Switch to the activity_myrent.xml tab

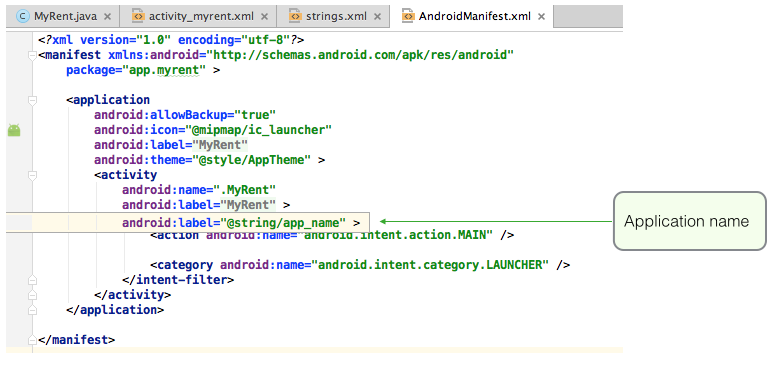tap(198, 16)
